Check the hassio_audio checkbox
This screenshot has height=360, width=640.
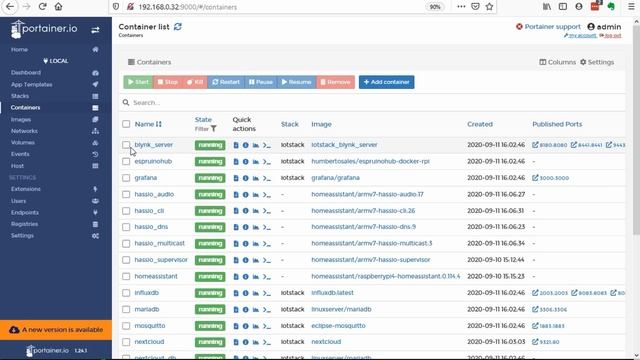(126, 195)
